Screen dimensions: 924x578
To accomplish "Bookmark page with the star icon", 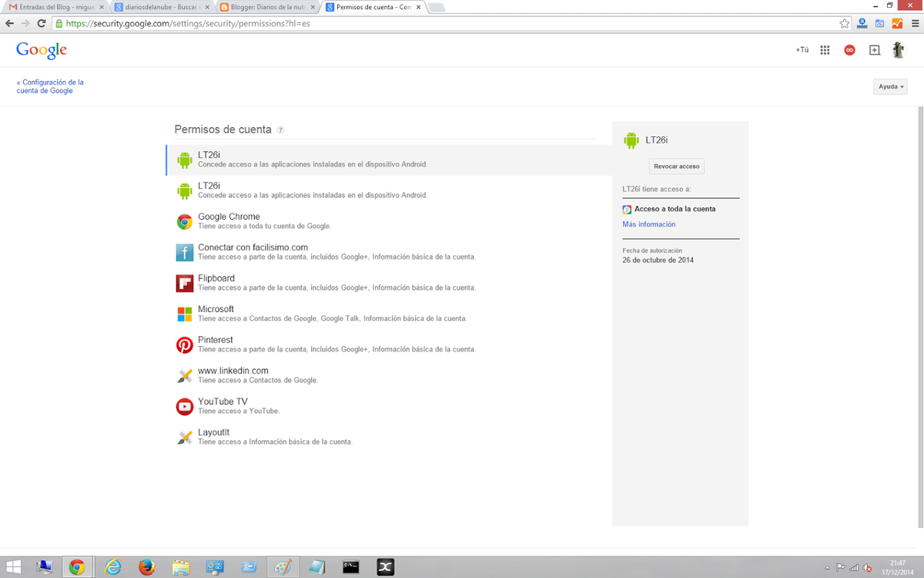I will click(x=844, y=23).
